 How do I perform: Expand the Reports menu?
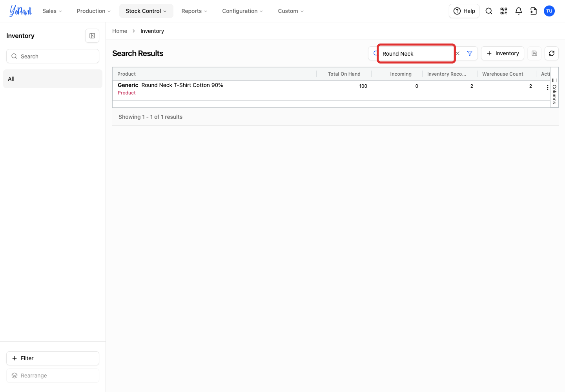194,11
